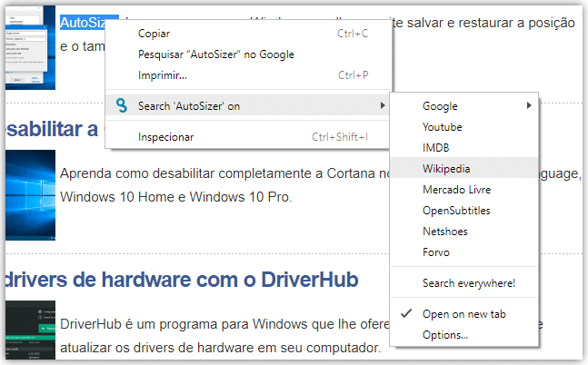Image resolution: width=588 pixels, height=365 pixels.
Task: Click the DriverHub article thumbnail image
Action: 28,332
